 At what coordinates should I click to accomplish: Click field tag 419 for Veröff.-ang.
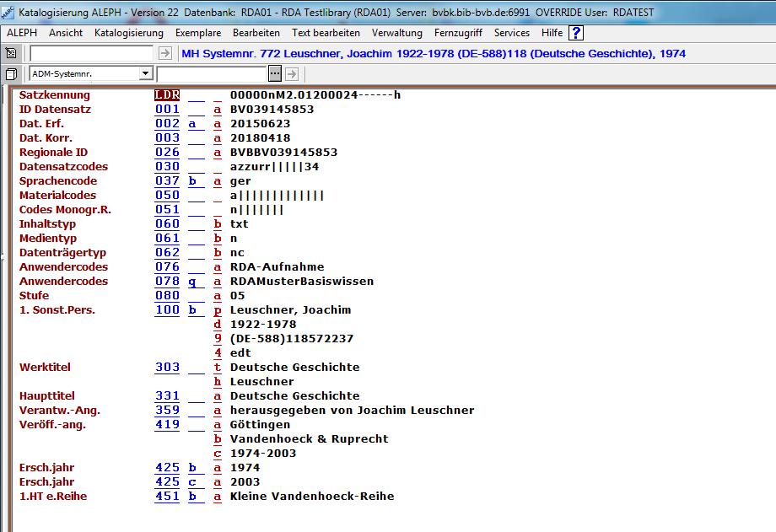click(x=167, y=425)
